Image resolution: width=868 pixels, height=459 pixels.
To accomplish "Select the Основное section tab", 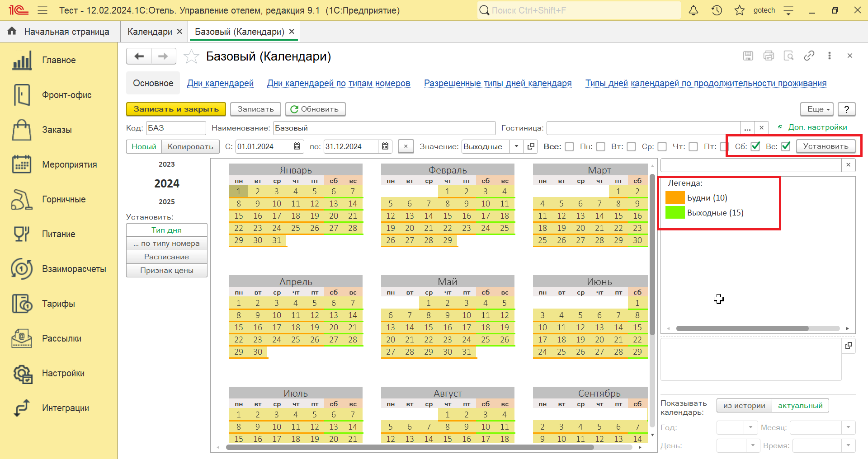I will coord(153,83).
